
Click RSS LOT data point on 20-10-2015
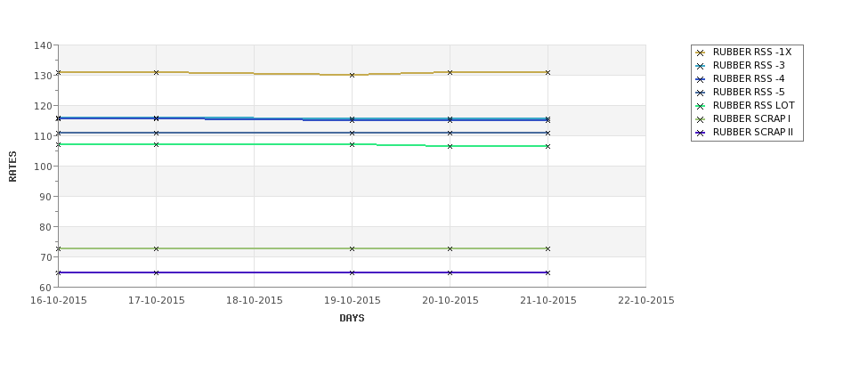pos(450,146)
